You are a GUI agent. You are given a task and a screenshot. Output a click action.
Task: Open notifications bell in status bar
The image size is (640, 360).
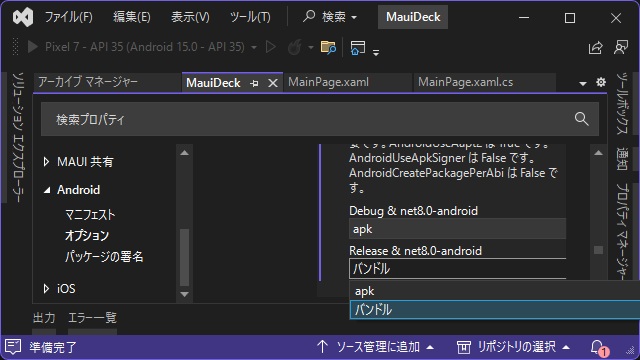pos(599,347)
